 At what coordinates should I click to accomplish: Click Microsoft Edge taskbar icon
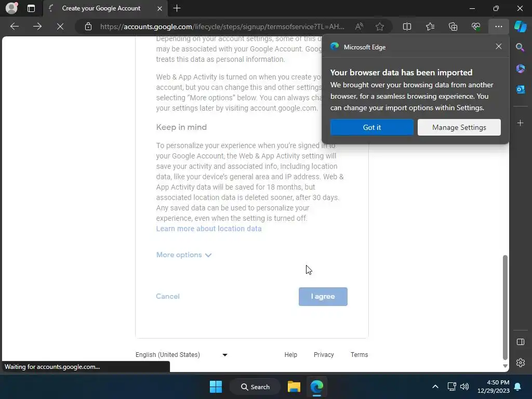pyautogui.click(x=317, y=387)
